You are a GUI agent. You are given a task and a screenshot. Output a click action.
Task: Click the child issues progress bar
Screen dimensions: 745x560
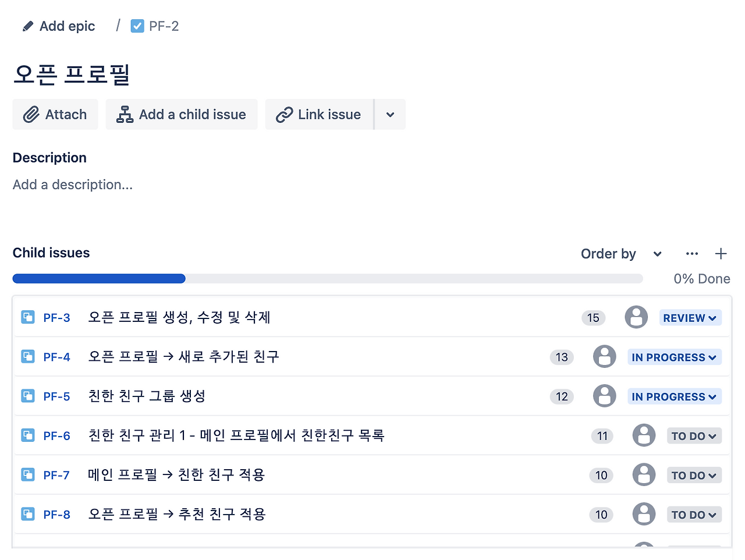click(328, 279)
